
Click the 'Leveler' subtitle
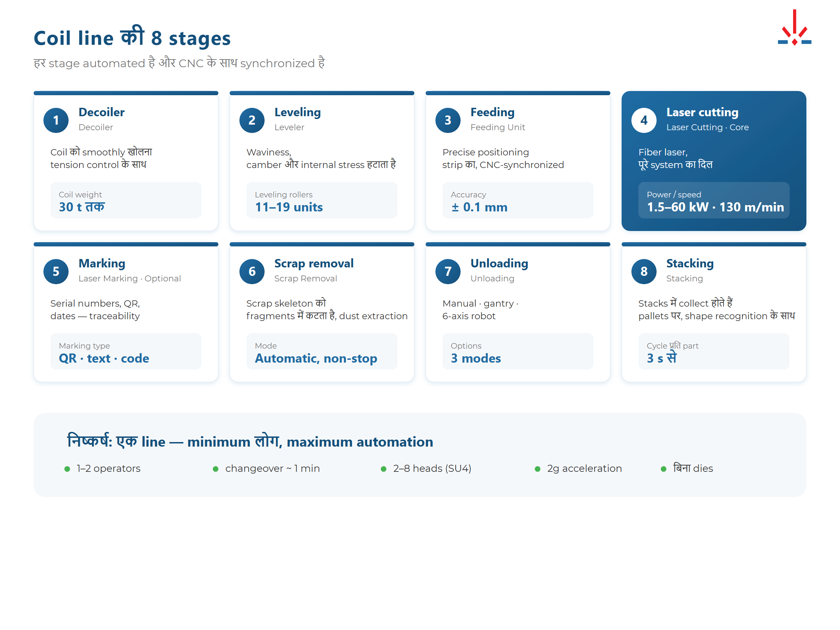(x=289, y=128)
